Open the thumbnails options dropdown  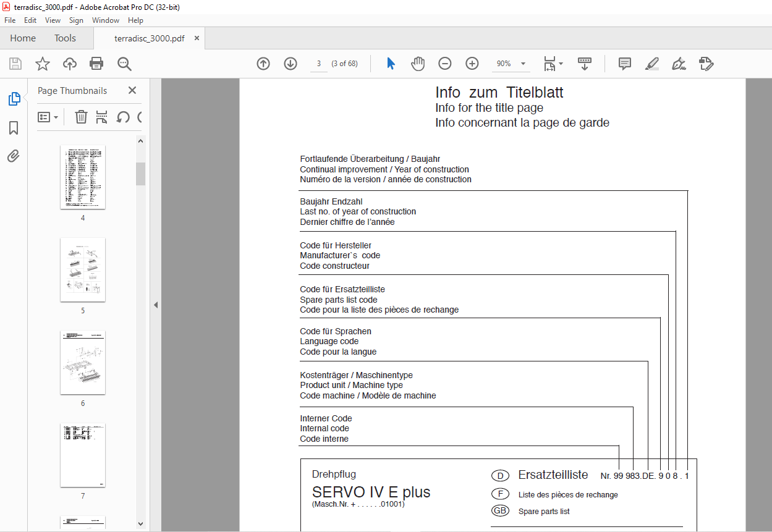(48, 117)
